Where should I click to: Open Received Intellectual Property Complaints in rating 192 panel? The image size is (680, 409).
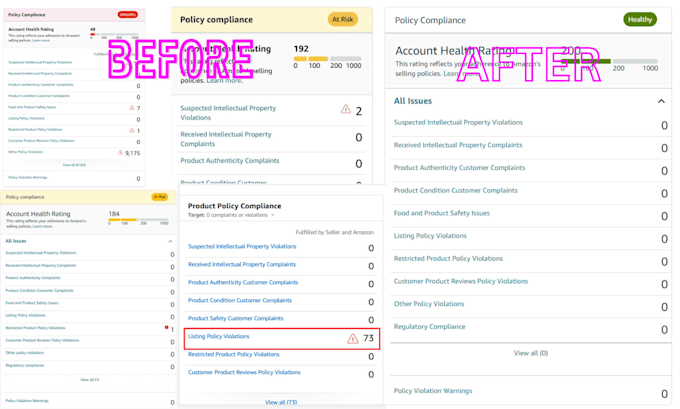pos(226,139)
